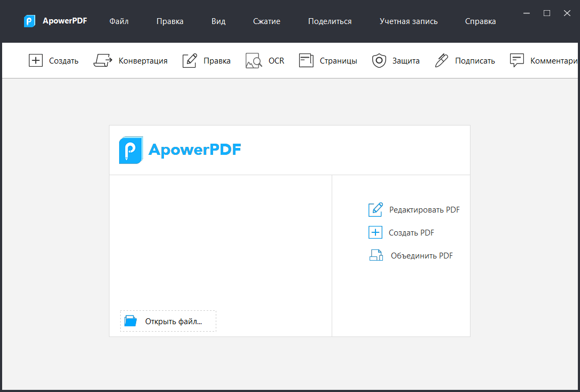Viewport: 580px width, 392px height.
Task: Open the Правка menu in menu bar
Action: (x=170, y=21)
